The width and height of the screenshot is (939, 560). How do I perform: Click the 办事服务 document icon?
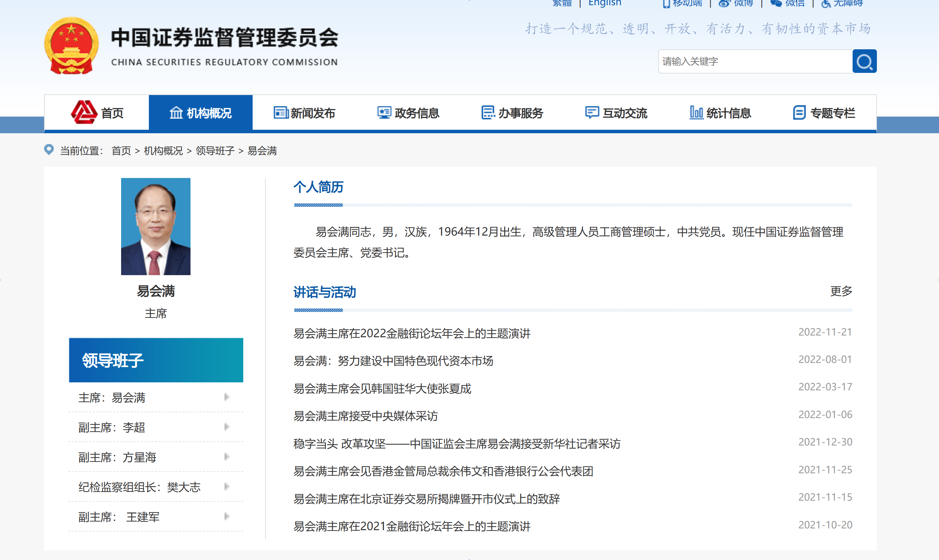[488, 112]
